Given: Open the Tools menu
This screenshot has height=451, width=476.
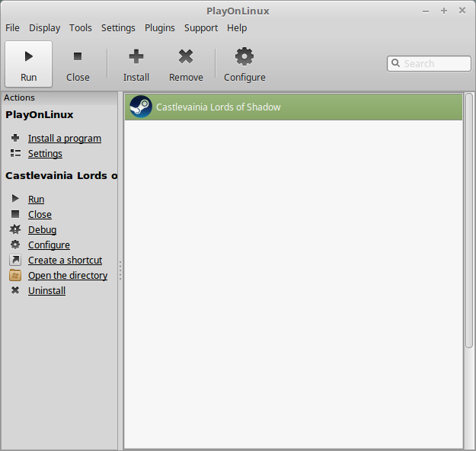Looking at the screenshot, I should point(81,28).
